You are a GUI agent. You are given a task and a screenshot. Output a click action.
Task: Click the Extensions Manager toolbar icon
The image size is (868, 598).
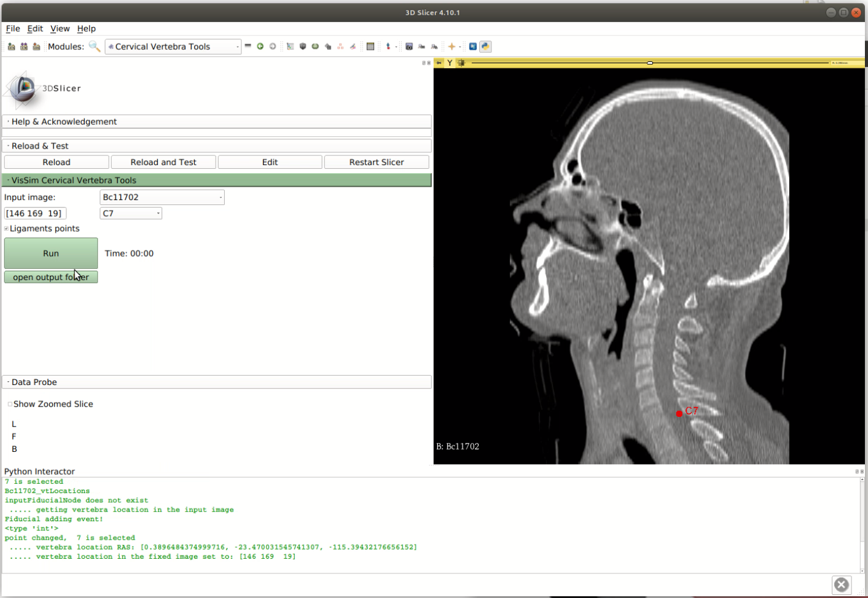(x=473, y=47)
